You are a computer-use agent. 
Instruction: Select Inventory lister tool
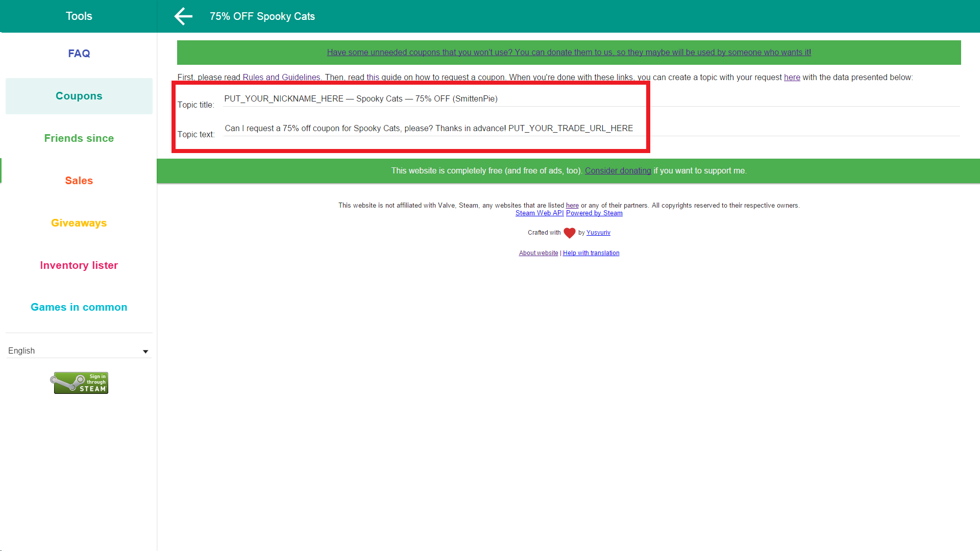point(79,265)
